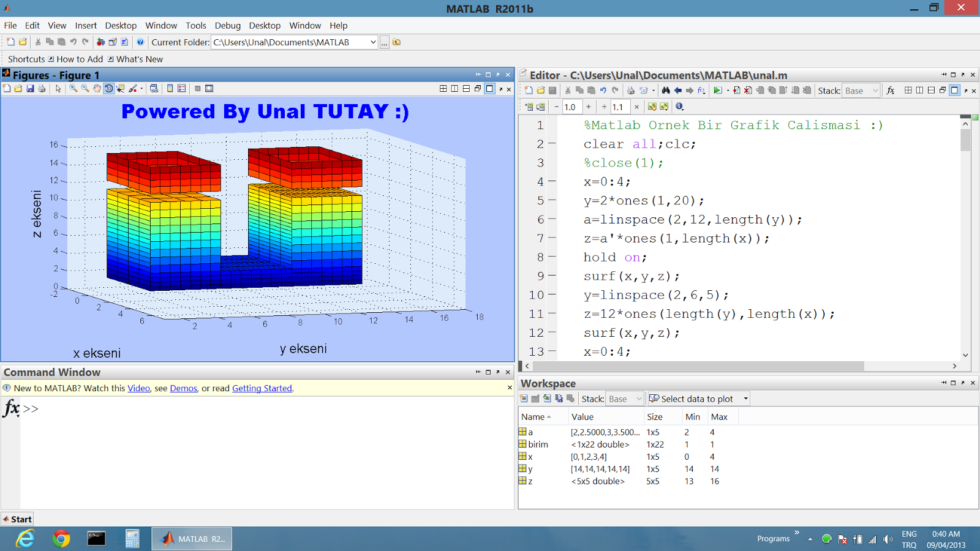Show plot tools and dock figure
The height and width of the screenshot is (551, 980).
pyautogui.click(x=209, y=89)
